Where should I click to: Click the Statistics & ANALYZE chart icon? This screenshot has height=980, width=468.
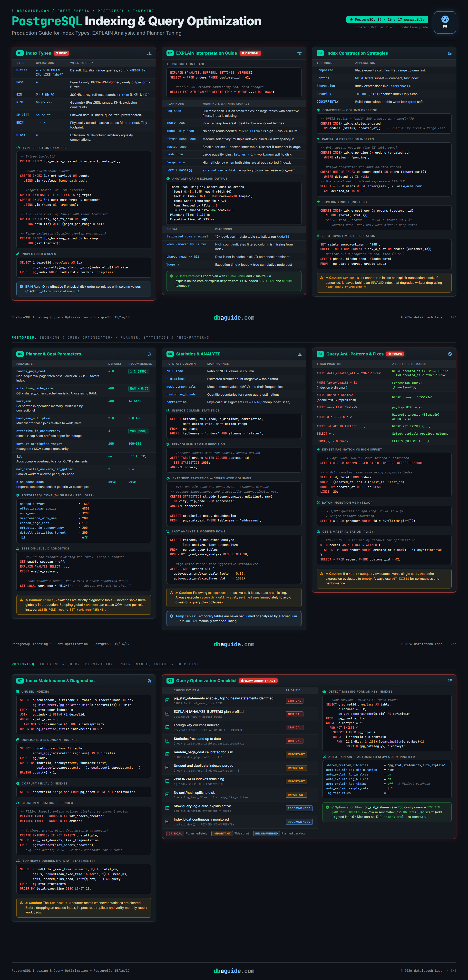point(299,354)
